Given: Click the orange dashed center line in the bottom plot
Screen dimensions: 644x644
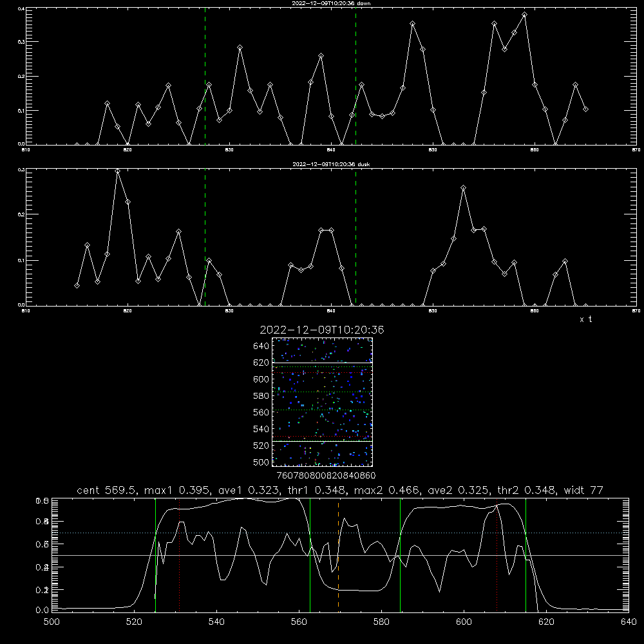Looking at the screenshot, I should pos(339,554).
